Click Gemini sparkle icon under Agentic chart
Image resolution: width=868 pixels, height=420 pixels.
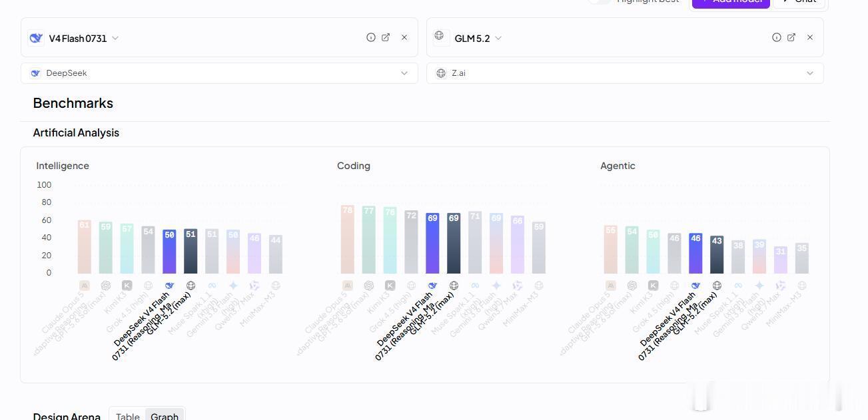point(759,286)
